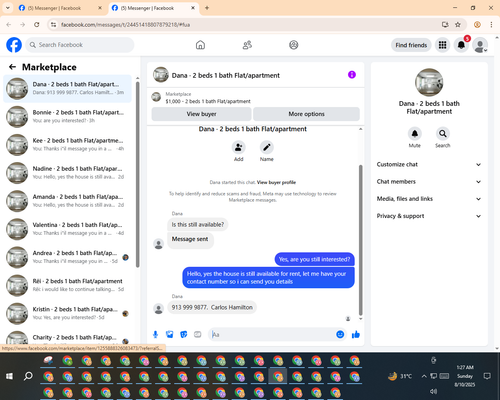Image resolution: width=500 pixels, height=400 pixels.
Task: Open the Menu grid icon
Action: pos(442,45)
